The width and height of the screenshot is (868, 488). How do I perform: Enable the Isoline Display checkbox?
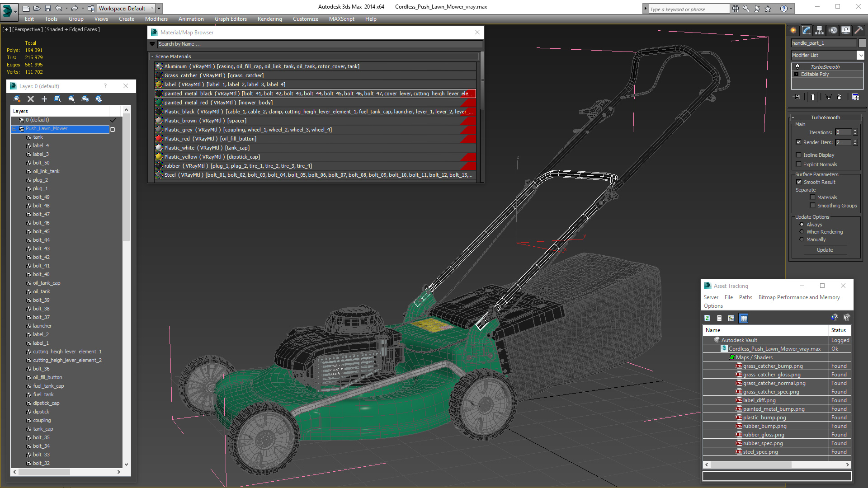tap(798, 155)
